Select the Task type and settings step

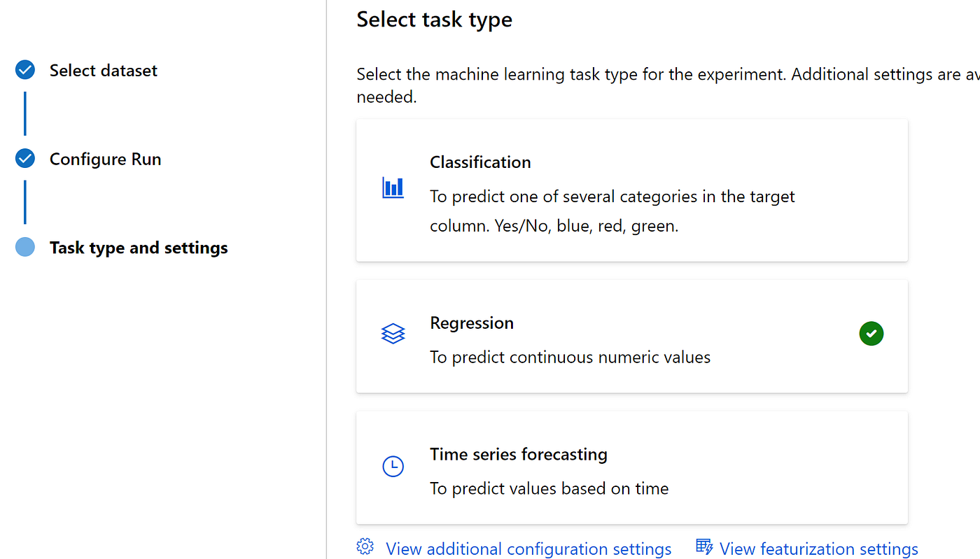[139, 247]
